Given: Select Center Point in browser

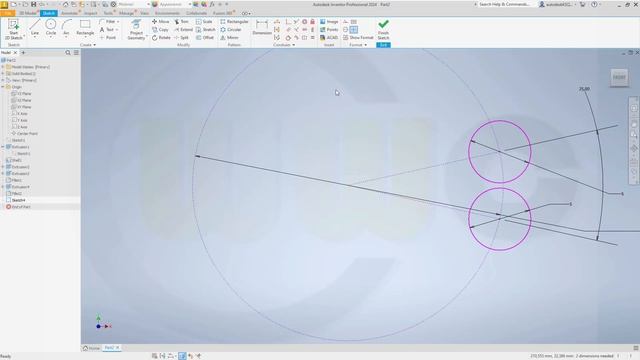Looking at the screenshot, I should click(x=24, y=133).
